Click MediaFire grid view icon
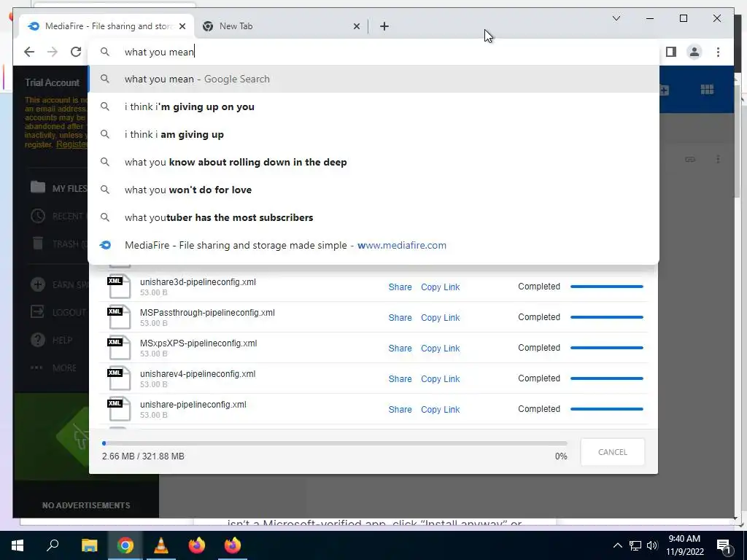Image resolution: width=747 pixels, height=560 pixels. point(707,90)
